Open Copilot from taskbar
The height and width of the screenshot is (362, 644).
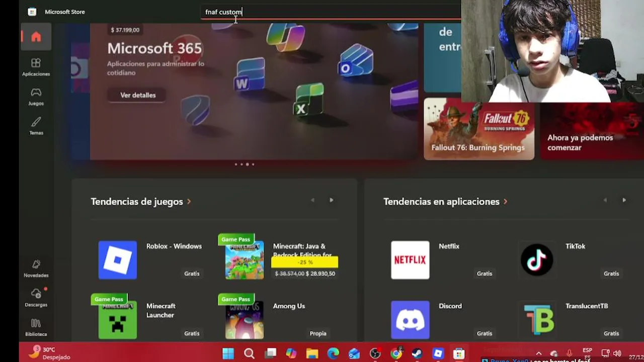pos(291,353)
